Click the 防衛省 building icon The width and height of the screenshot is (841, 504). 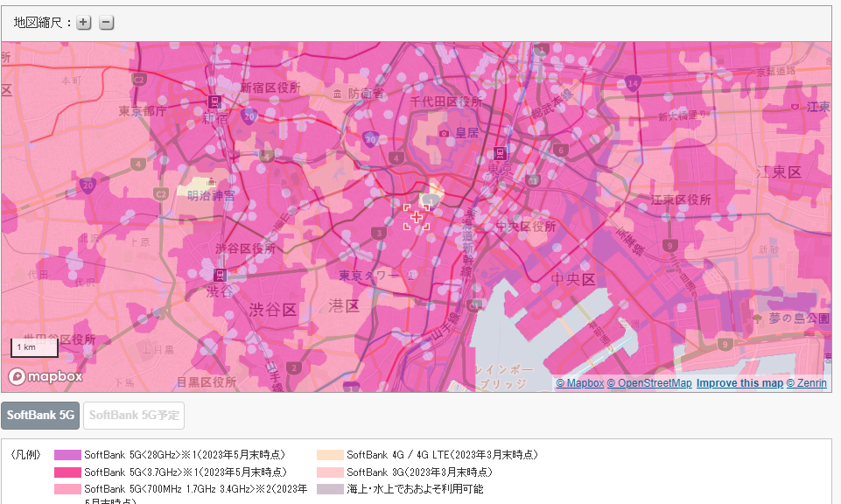pyautogui.click(x=337, y=94)
